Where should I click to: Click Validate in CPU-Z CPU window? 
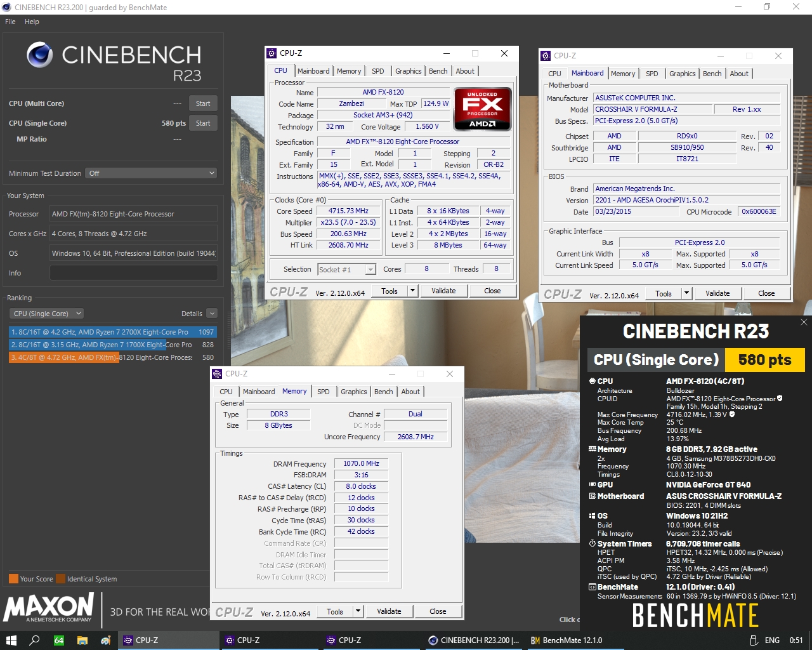coord(443,291)
